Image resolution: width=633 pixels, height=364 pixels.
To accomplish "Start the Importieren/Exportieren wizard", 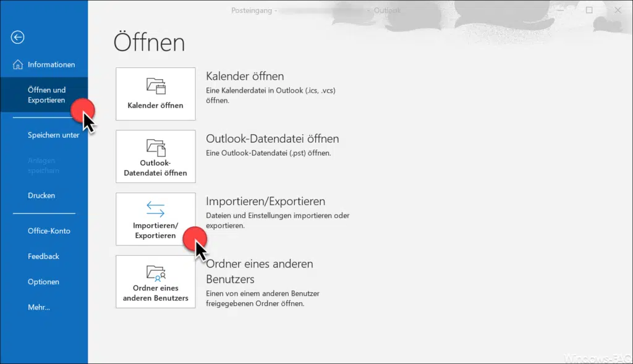I will pos(155,219).
